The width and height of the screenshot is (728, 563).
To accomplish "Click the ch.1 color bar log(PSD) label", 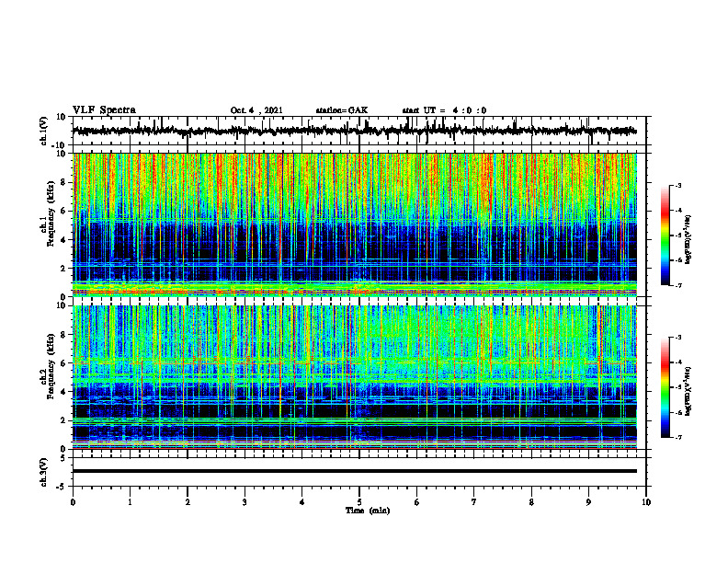I will pos(688,240).
